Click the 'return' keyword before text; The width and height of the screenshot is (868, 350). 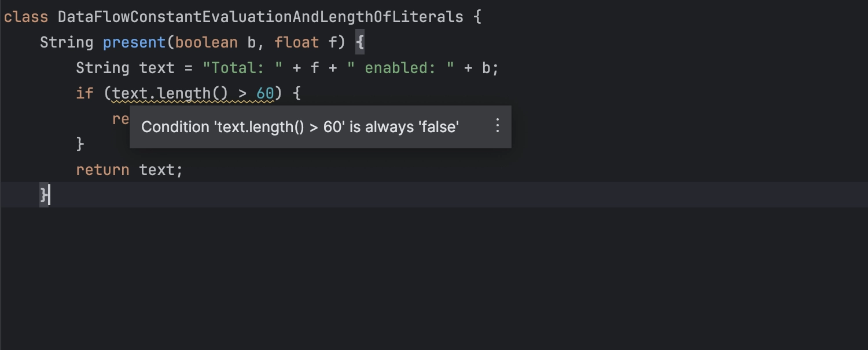pos(102,170)
